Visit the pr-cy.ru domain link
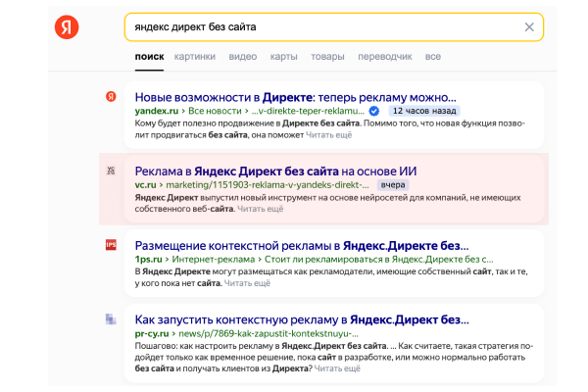This screenshot has height=392, width=588. pyautogui.click(x=152, y=333)
